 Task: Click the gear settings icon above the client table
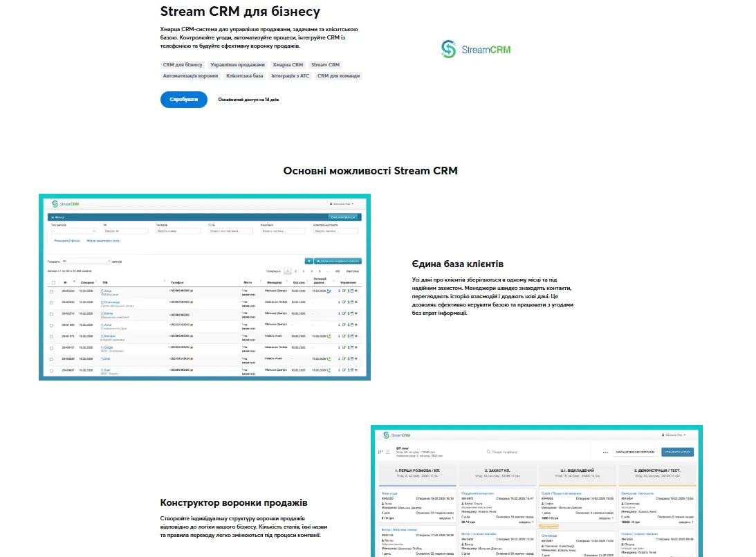pyautogui.click(x=308, y=261)
